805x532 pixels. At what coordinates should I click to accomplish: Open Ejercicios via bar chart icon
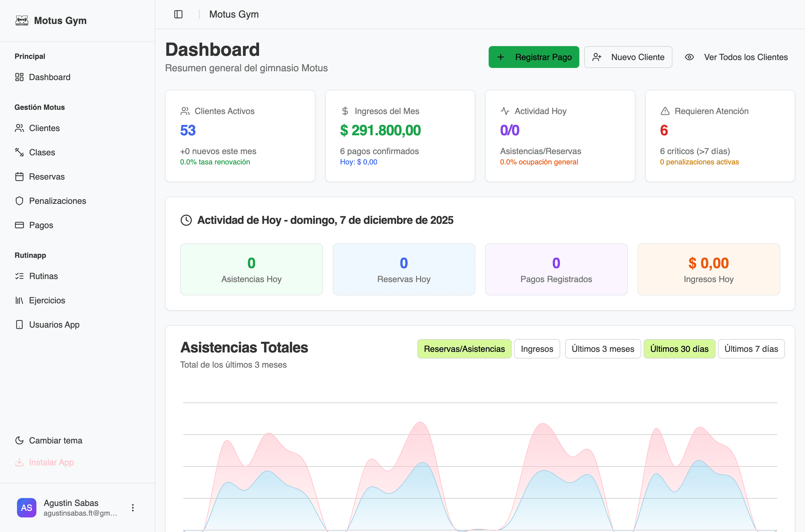(20, 300)
